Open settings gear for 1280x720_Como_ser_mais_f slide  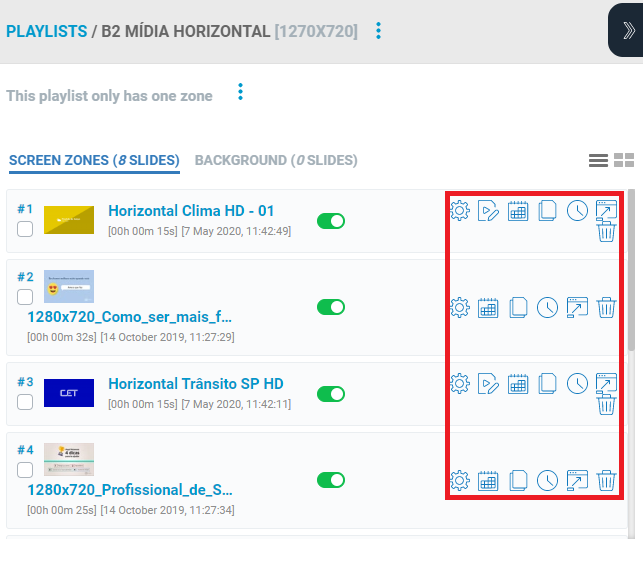pos(460,308)
